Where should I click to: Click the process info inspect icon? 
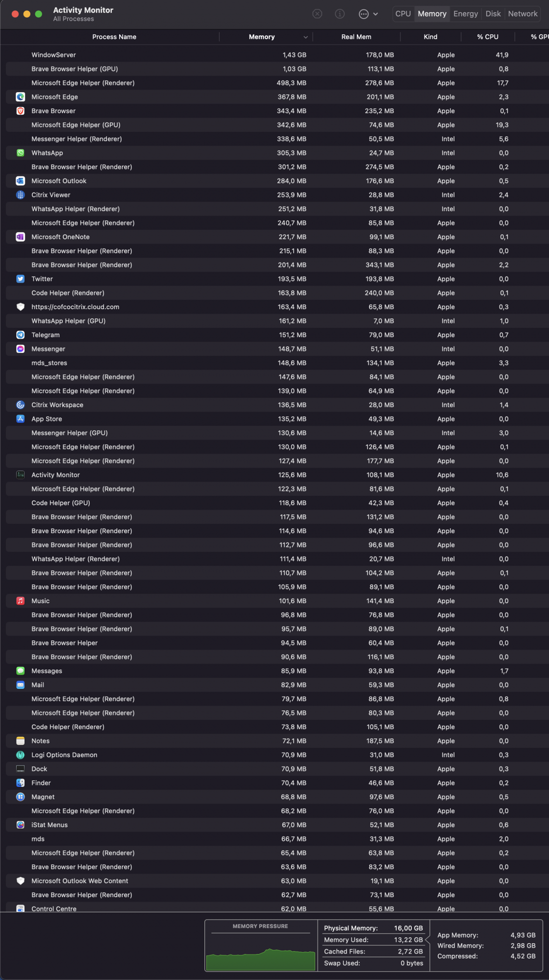click(x=340, y=14)
